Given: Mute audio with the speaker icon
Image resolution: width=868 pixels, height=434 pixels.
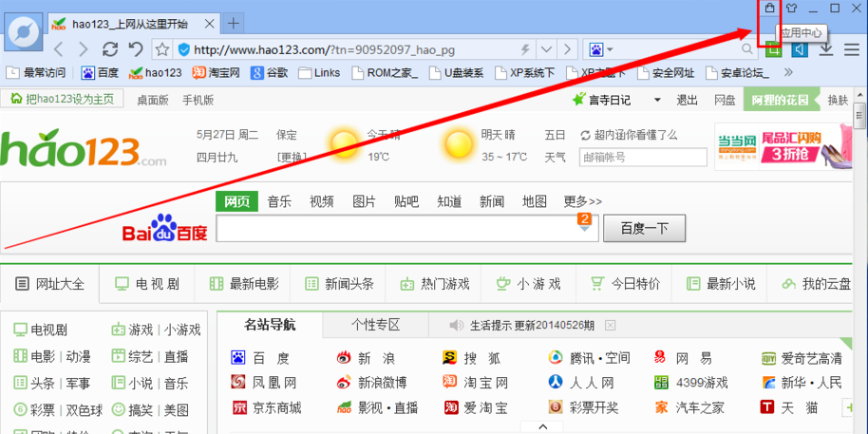Looking at the screenshot, I should pyautogui.click(x=800, y=49).
